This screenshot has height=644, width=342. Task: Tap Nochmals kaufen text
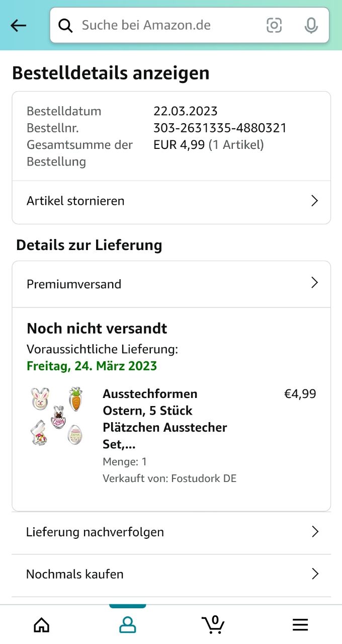point(75,574)
